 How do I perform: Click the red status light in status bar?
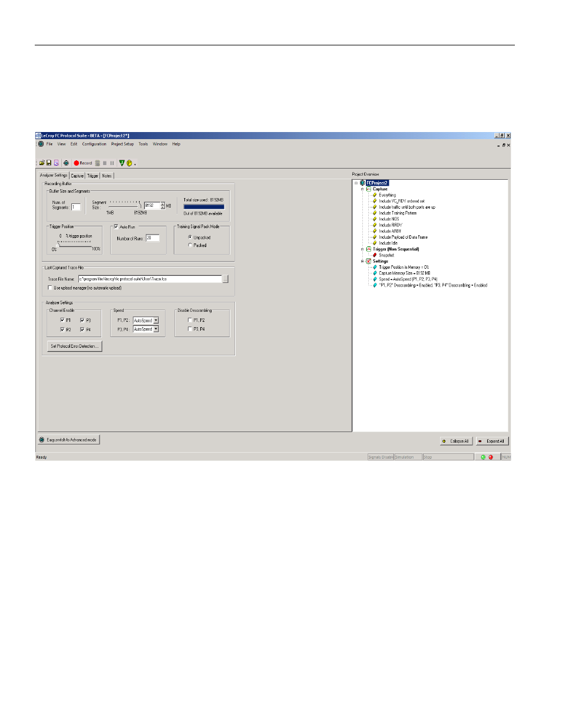pos(491,457)
